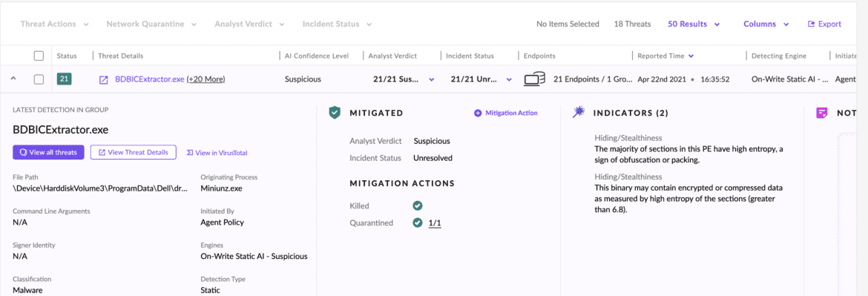Screen dimensions: 868x296
Task: Click the 18 Threats count
Action: 632,24
